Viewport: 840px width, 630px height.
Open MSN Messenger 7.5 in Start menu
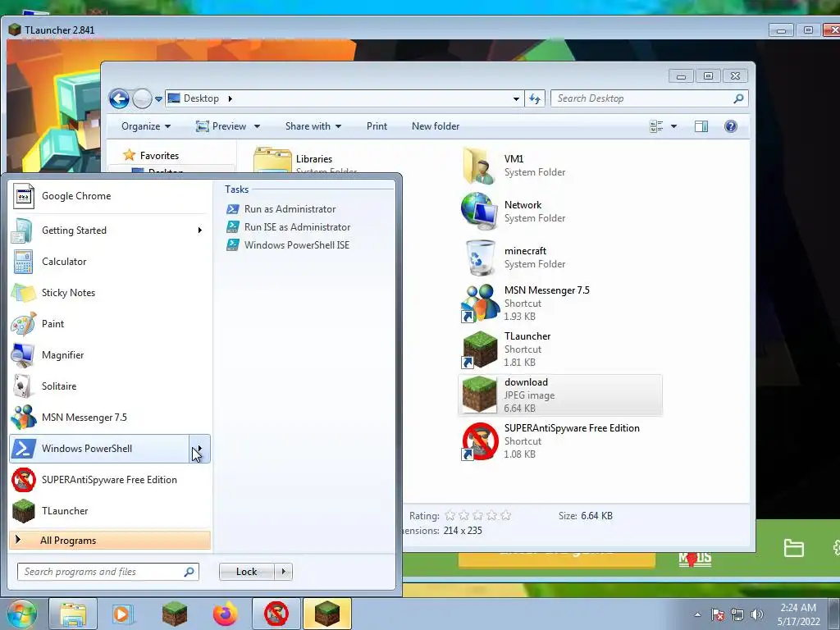[110, 418]
